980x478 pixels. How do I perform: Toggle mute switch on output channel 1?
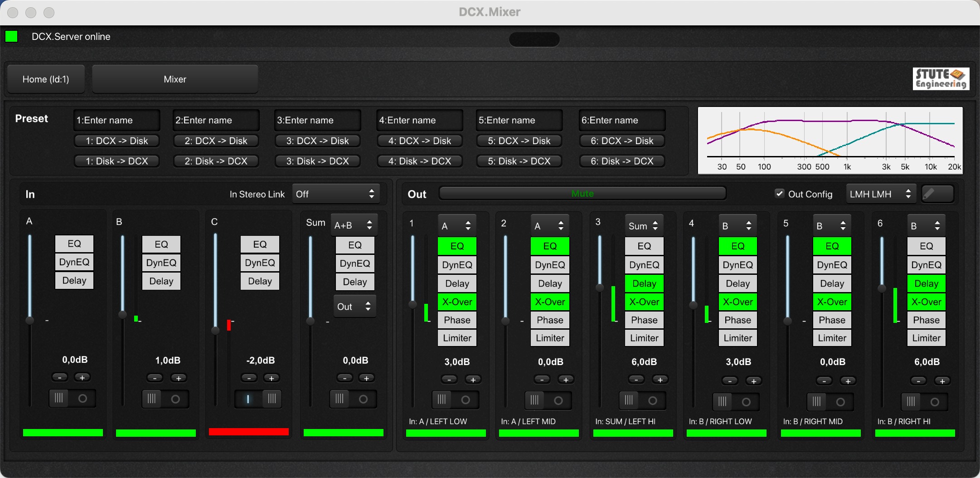(455, 400)
